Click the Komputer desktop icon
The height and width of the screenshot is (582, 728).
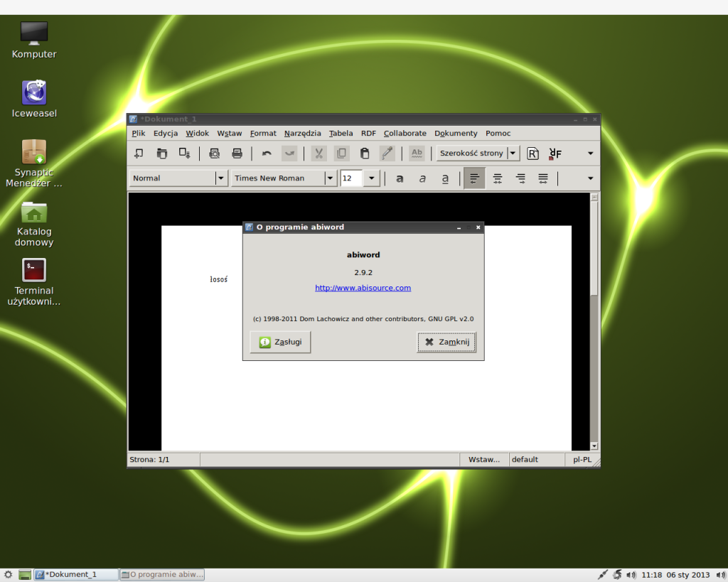pos(34,40)
